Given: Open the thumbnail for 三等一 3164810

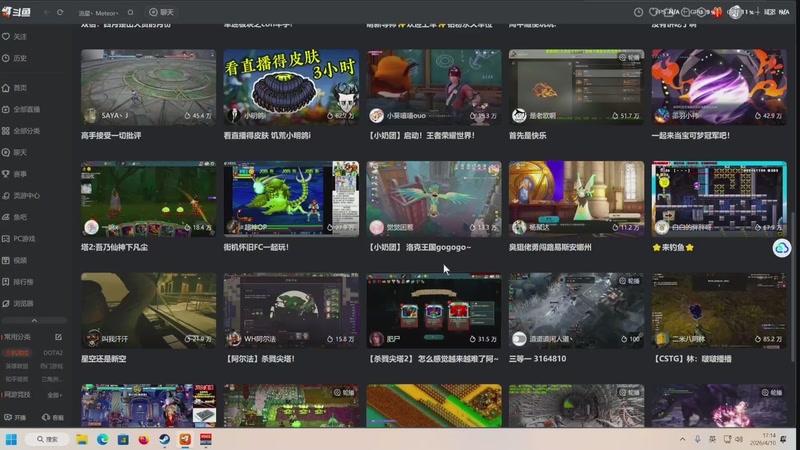Looking at the screenshot, I should (x=576, y=311).
